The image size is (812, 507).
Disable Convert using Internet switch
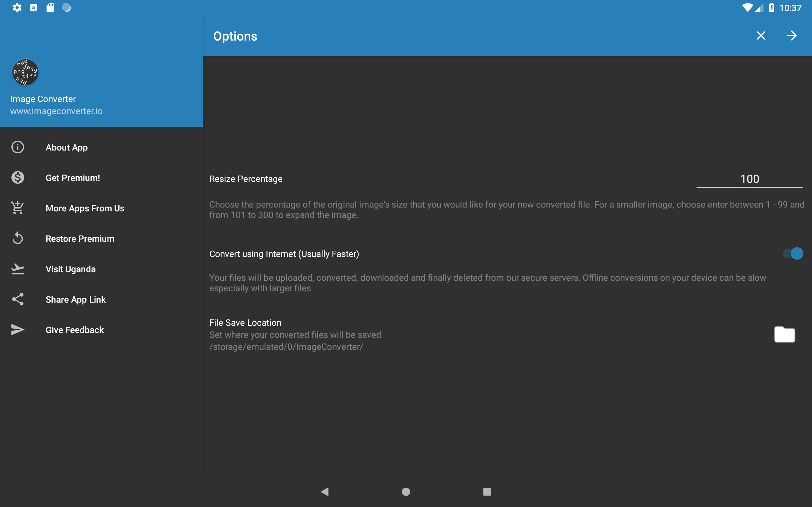[x=793, y=254]
